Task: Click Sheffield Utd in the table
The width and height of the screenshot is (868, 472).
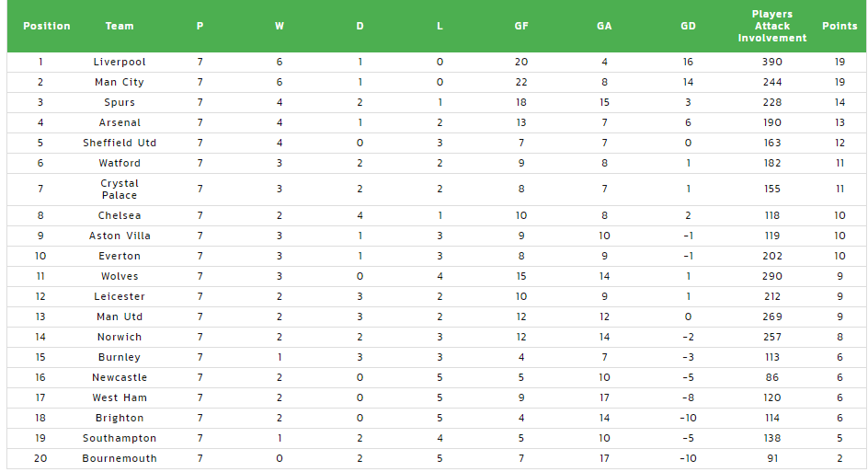Action: [120, 143]
